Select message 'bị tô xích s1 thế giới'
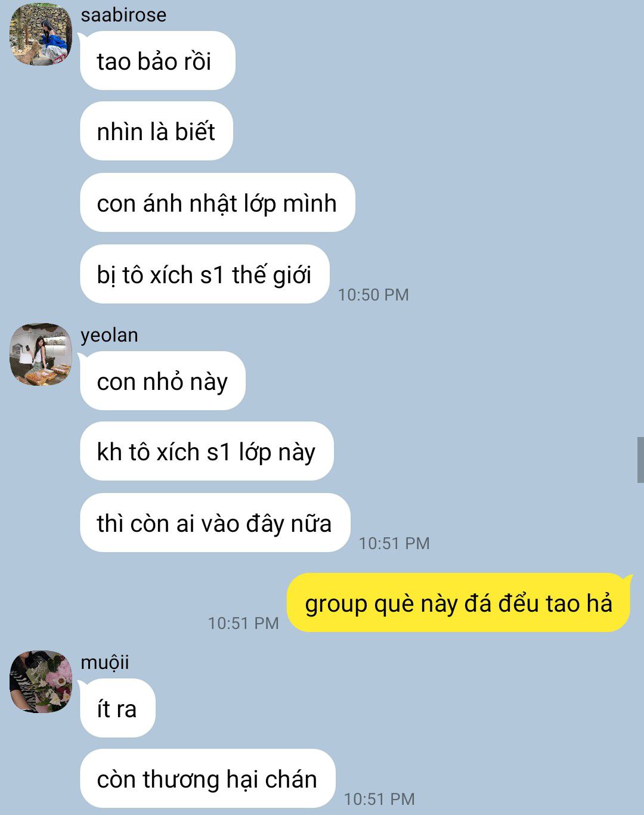Viewport: 644px width, 815px height. pyautogui.click(x=205, y=274)
